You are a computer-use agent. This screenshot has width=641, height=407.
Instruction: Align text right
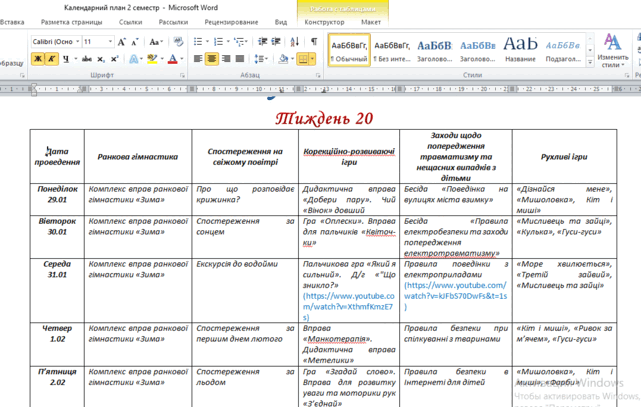coord(226,59)
